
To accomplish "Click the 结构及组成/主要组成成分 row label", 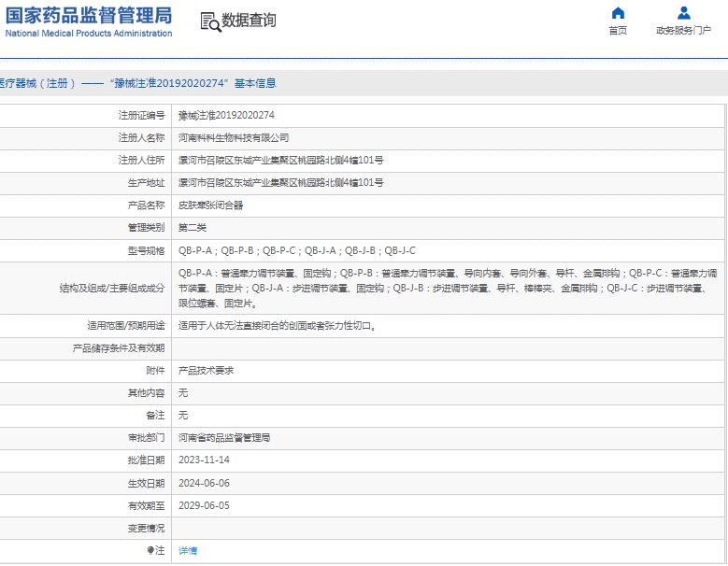I will [x=112, y=289].
